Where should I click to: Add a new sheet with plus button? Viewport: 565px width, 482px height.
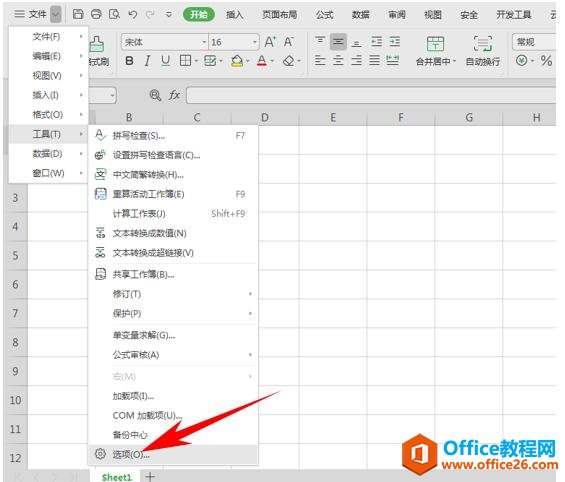pyautogui.click(x=150, y=476)
